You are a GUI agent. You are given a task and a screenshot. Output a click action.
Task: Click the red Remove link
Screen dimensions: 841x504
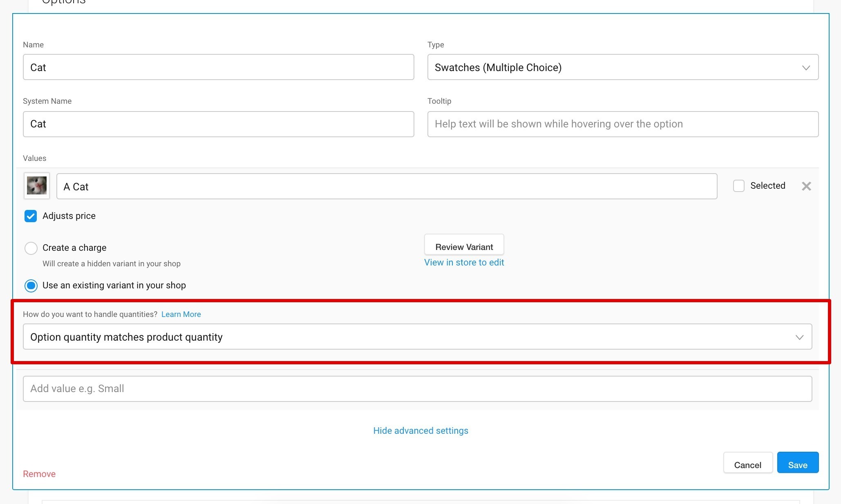tap(39, 474)
